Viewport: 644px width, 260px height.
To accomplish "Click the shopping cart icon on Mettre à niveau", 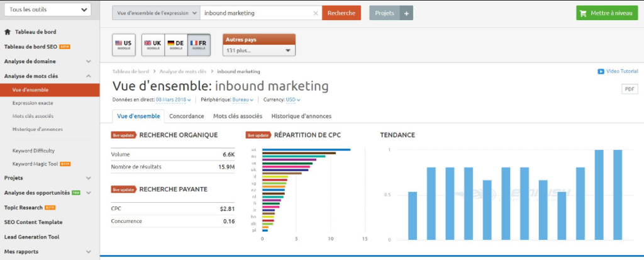I will [584, 13].
